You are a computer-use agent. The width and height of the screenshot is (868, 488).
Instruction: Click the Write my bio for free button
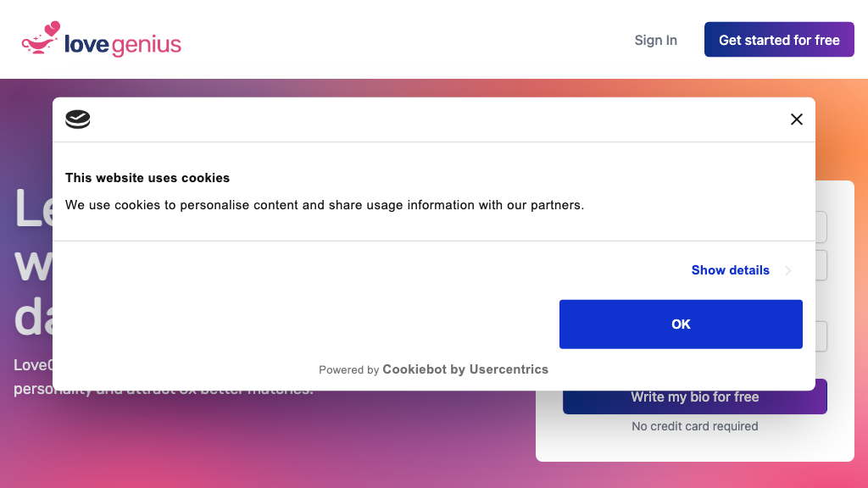coord(694,397)
